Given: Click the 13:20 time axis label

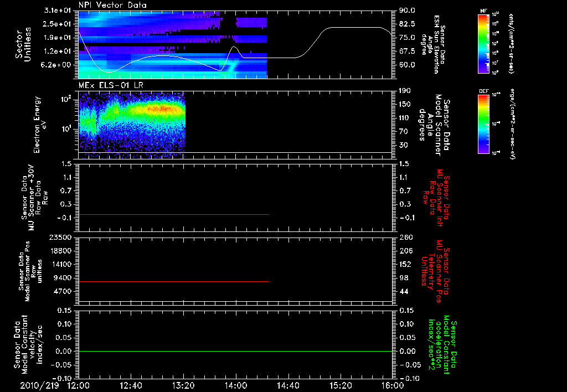Looking at the screenshot, I should coord(183,385).
